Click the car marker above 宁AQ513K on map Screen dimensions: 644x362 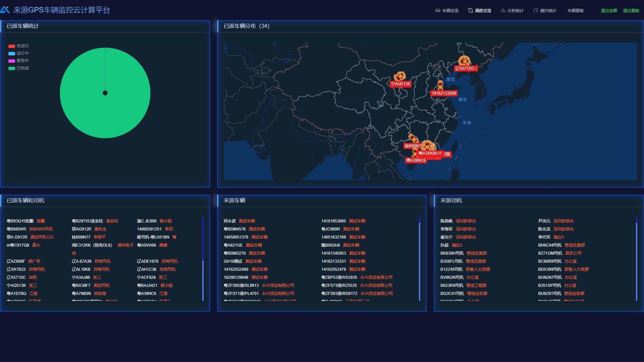tap(400, 76)
